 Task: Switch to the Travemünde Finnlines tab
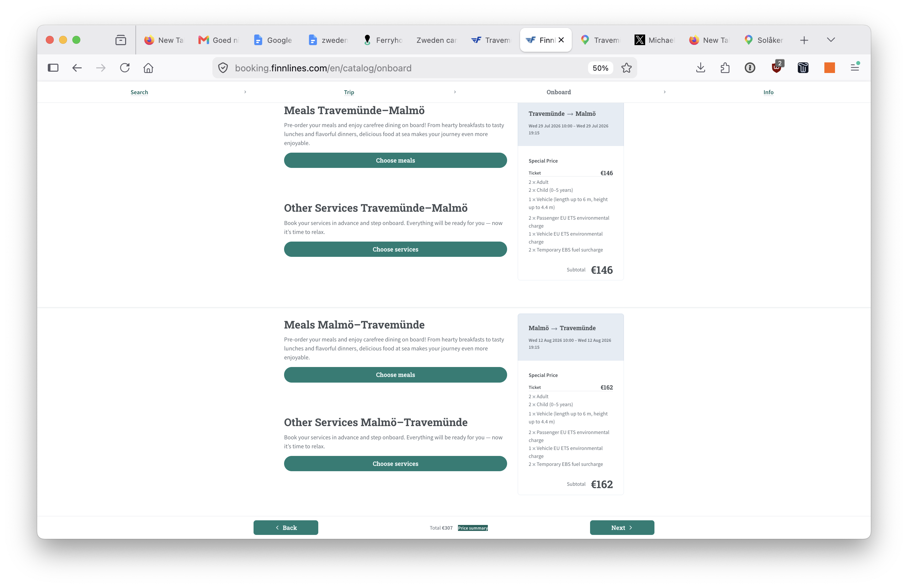[x=492, y=40]
